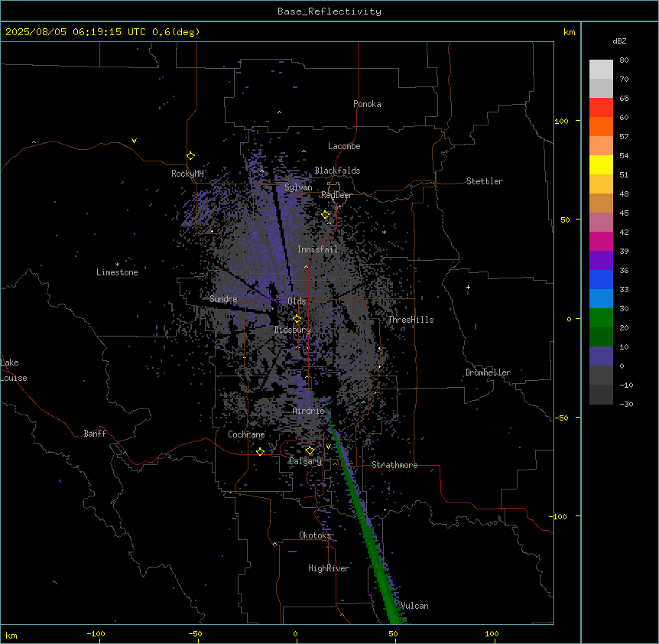Click the -50 tick on vertical axis
The height and width of the screenshot is (644, 659).
[561, 418]
